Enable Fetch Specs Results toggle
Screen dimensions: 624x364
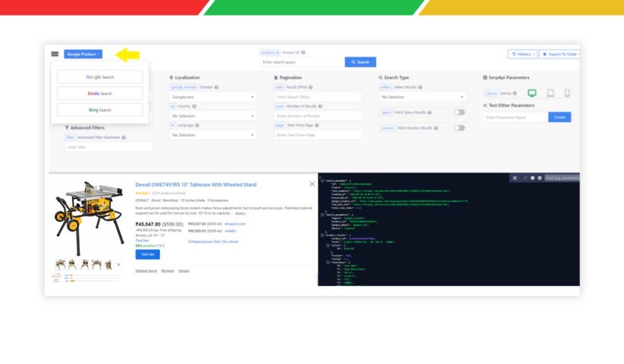click(458, 112)
